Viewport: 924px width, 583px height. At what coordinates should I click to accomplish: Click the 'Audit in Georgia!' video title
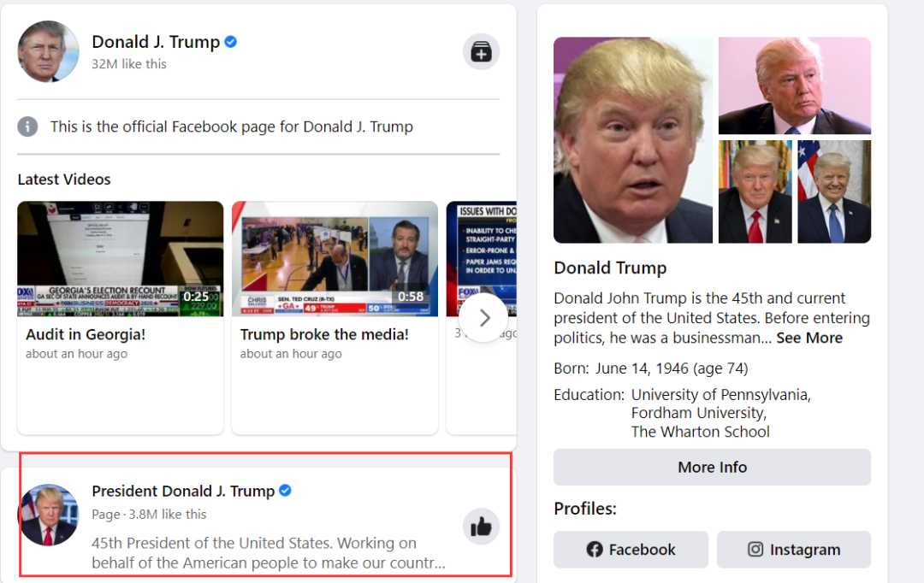(86, 334)
